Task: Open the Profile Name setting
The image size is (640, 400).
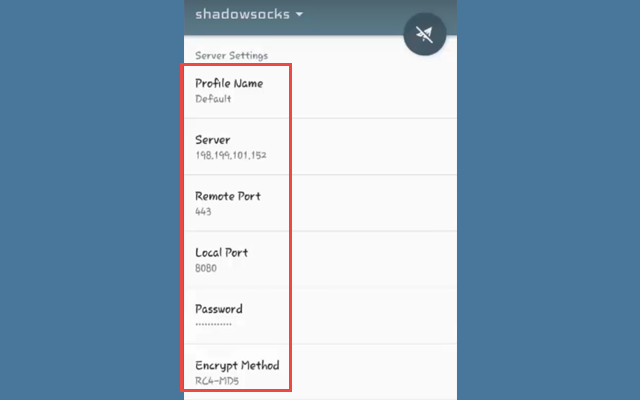Action: 229,83
